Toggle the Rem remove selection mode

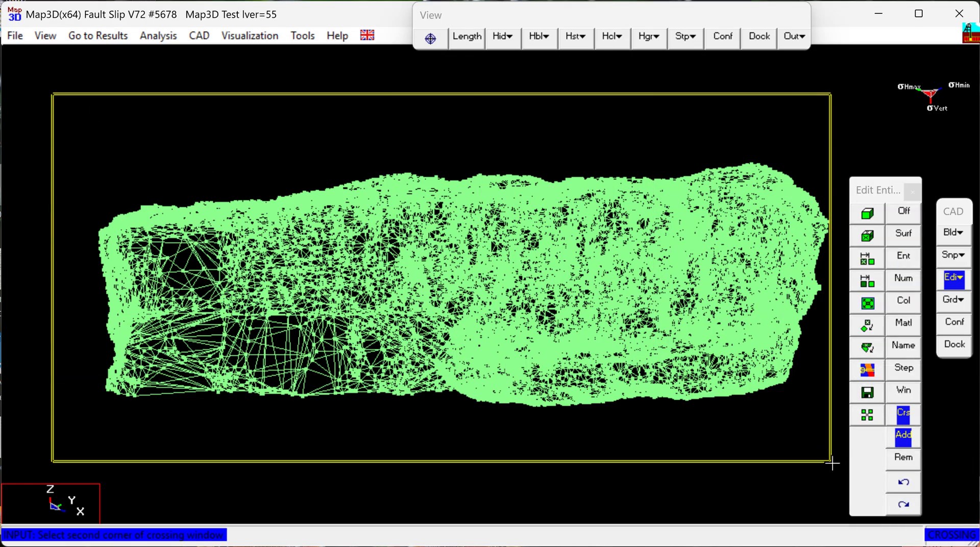pos(903,457)
